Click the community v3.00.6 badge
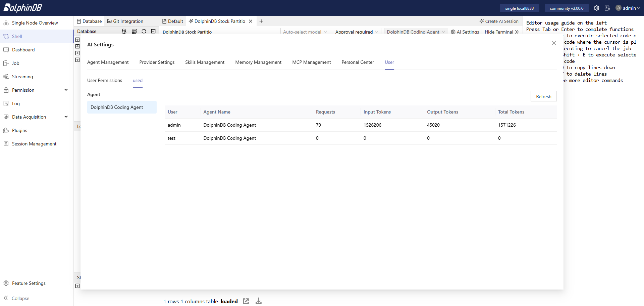644x306 pixels. tap(567, 8)
